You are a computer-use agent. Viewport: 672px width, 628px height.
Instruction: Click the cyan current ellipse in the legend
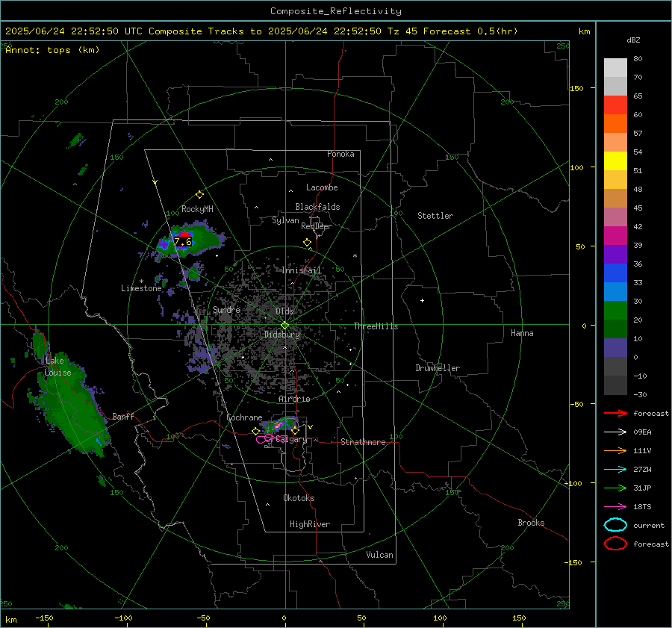pyautogui.click(x=615, y=525)
